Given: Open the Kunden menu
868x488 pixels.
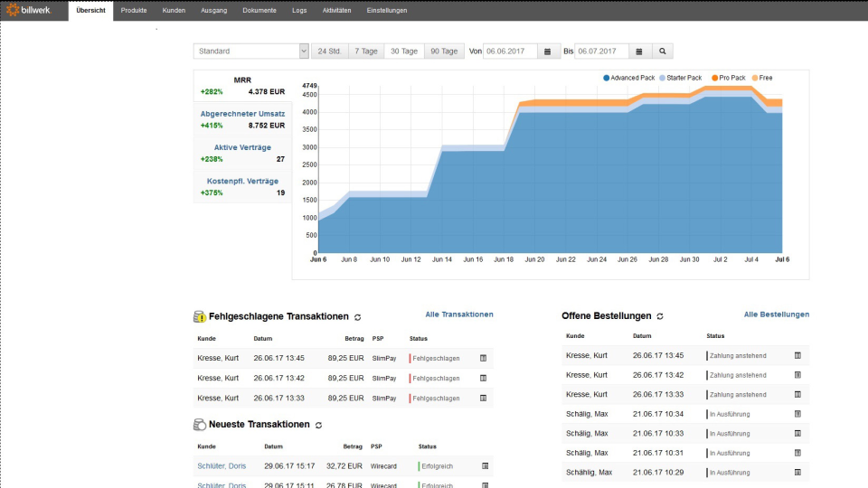Looking at the screenshot, I should tap(174, 11).
